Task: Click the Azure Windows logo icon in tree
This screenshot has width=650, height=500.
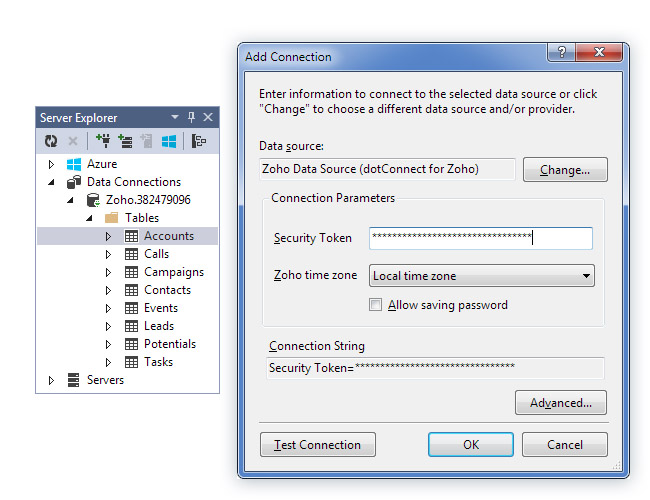Action: click(74, 164)
